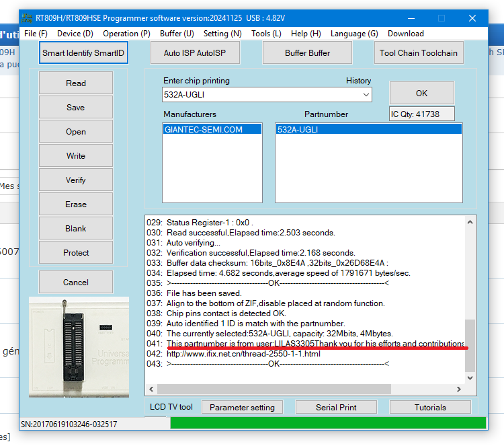Click the Erase button
Screen dimensions: 504x446
[x=76, y=205]
